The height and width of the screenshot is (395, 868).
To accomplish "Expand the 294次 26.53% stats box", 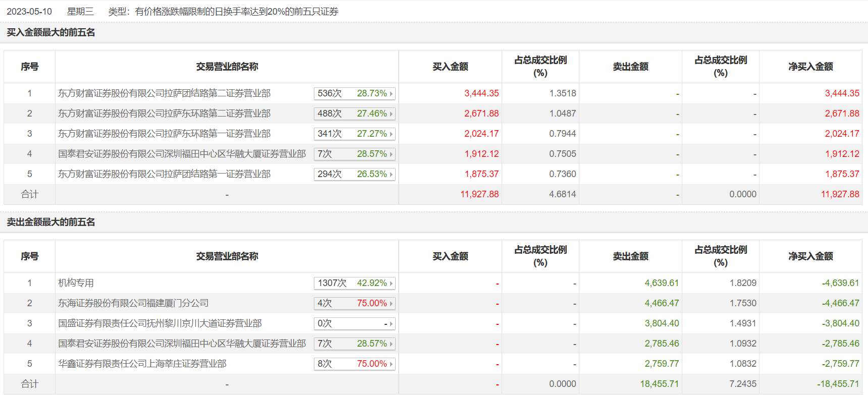I will point(354,174).
